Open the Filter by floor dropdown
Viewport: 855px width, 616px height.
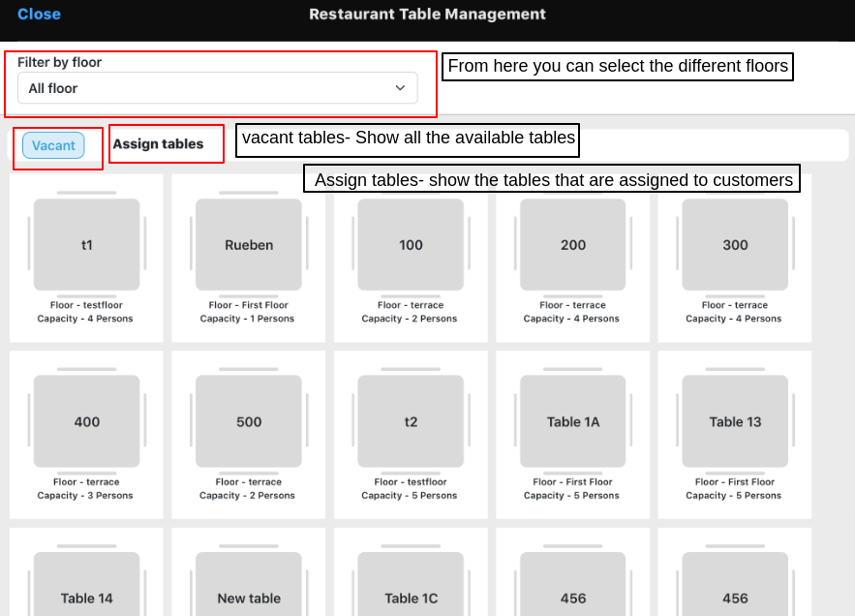tap(218, 88)
